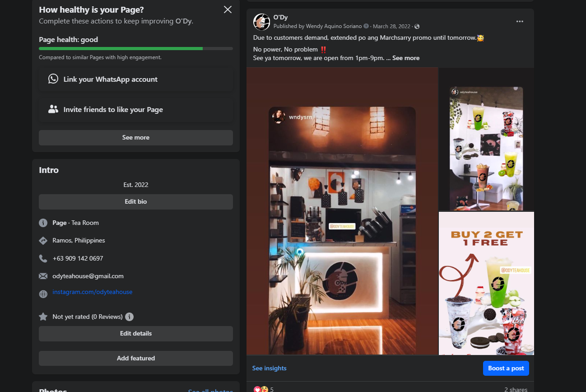The height and width of the screenshot is (392, 586).
Task: Expand the post text with See more
Action: pyautogui.click(x=406, y=58)
